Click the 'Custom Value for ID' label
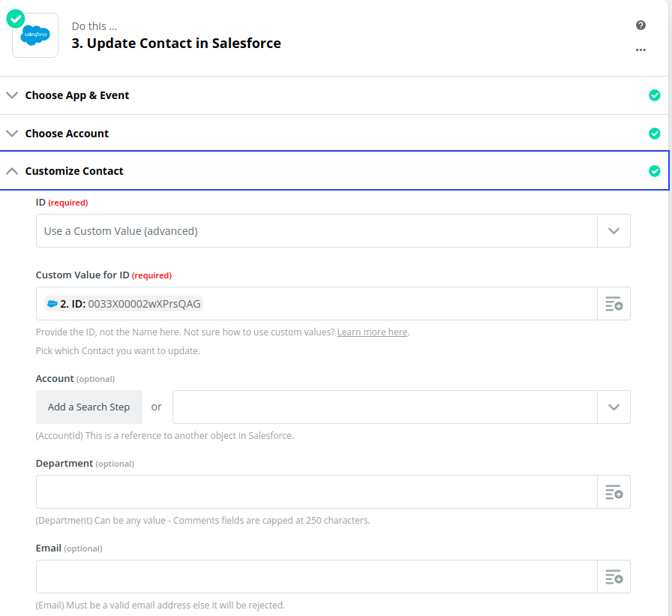Viewport: 672px width, 616px height. (82, 275)
